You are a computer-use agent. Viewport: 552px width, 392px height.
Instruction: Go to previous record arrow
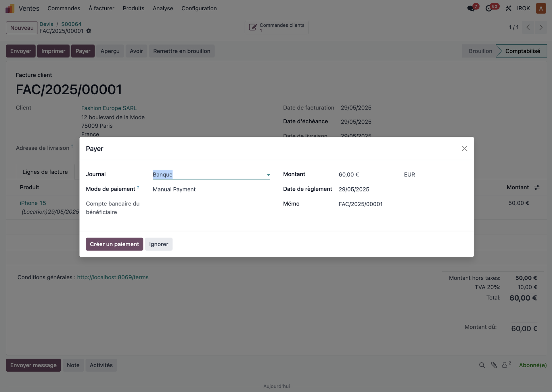[x=528, y=27]
